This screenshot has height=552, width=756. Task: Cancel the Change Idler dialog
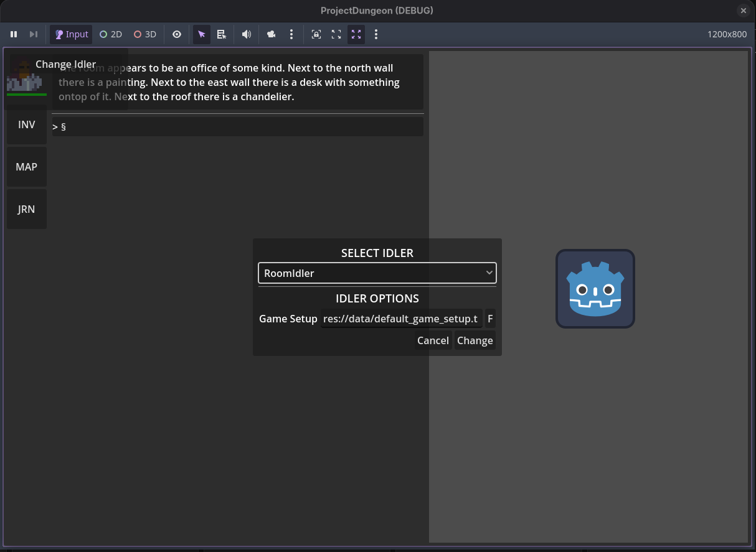coord(433,340)
